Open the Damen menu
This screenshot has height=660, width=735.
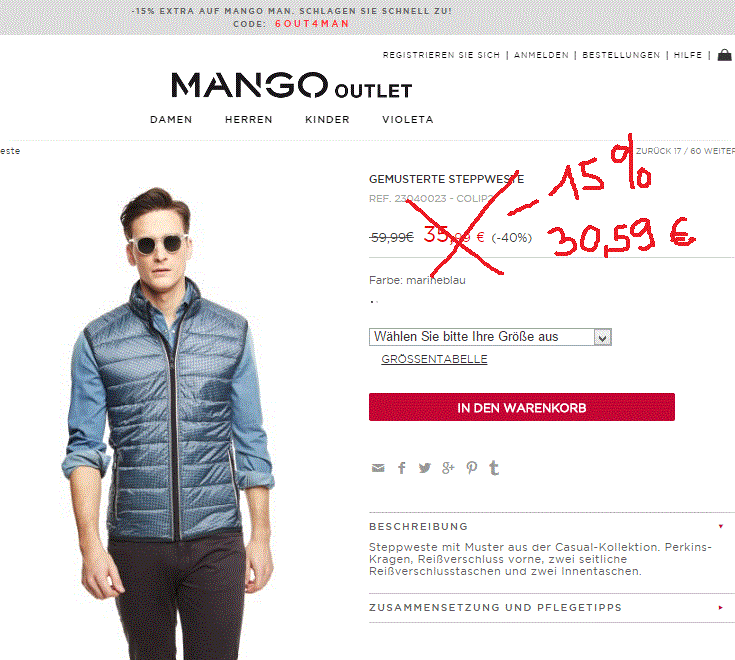[x=171, y=120]
